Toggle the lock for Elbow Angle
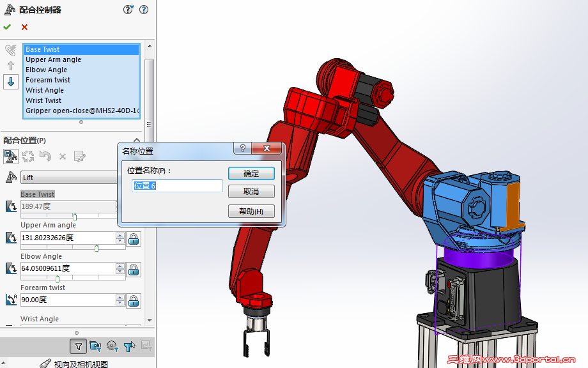The height and width of the screenshot is (368, 588). coord(134,270)
